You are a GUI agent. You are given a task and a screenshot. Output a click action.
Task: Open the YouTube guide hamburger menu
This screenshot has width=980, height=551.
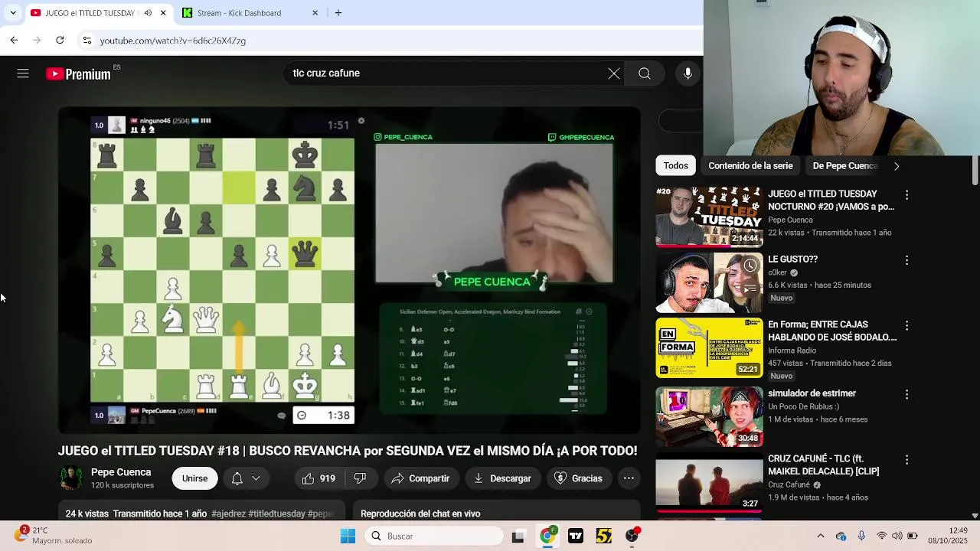tap(23, 73)
